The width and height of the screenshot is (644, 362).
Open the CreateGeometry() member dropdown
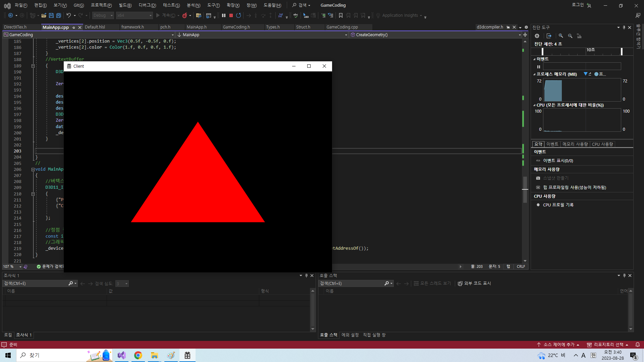coord(436,35)
